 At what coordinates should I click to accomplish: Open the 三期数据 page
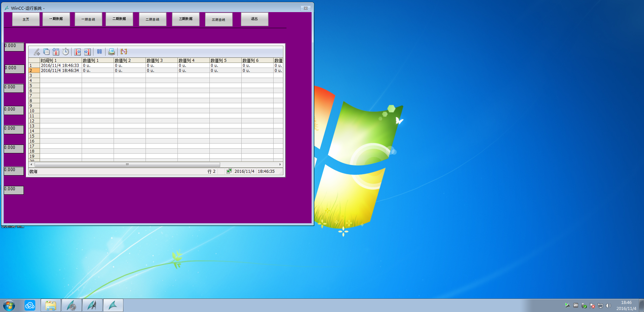tap(186, 19)
